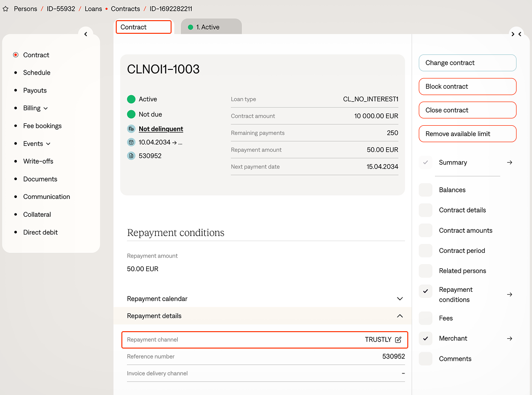The height and width of the screenshot is (395, 532).
Task: Click arrow icon beside Merchant
Action: pos(510,338)
